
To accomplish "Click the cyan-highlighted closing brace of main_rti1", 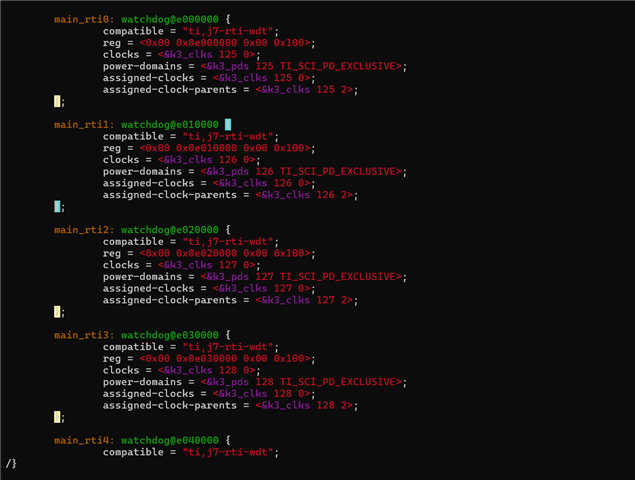I will (x=57, y=207).
